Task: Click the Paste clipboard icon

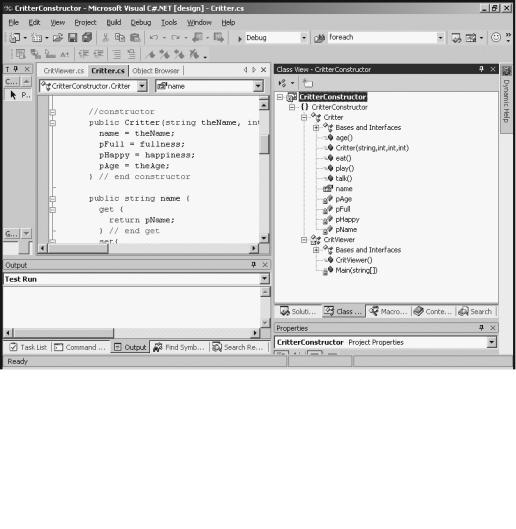Action: [x=135, y=37]
